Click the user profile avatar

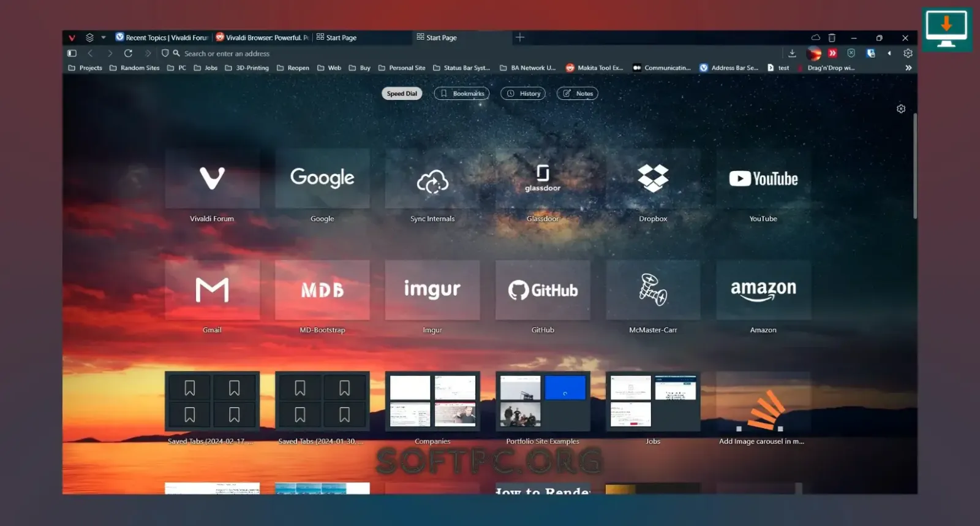(x=813, y=53)
